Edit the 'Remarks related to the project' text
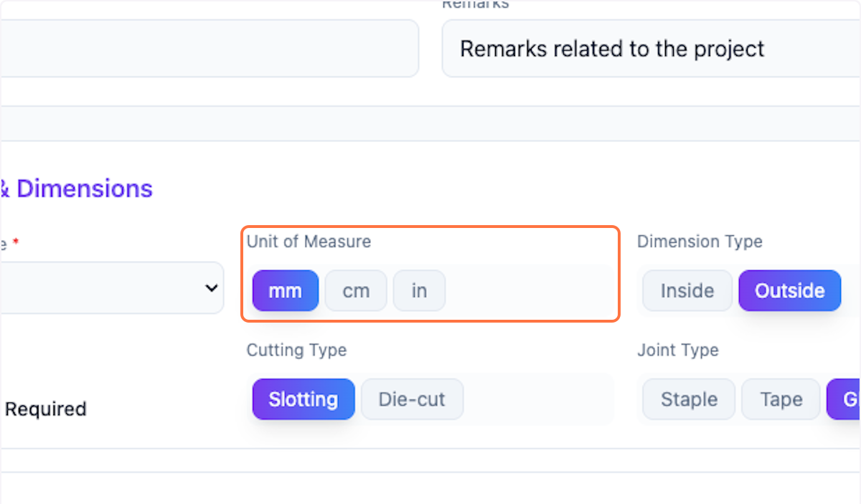Image resolution: width=861 pixels, height=504 pixels. [611, 49]
